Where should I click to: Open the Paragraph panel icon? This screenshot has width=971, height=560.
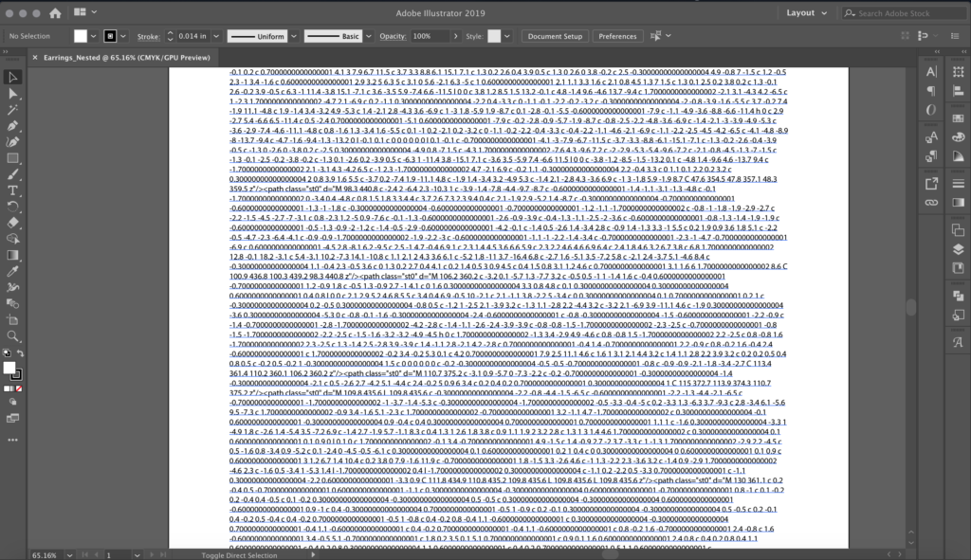point(931,91)
